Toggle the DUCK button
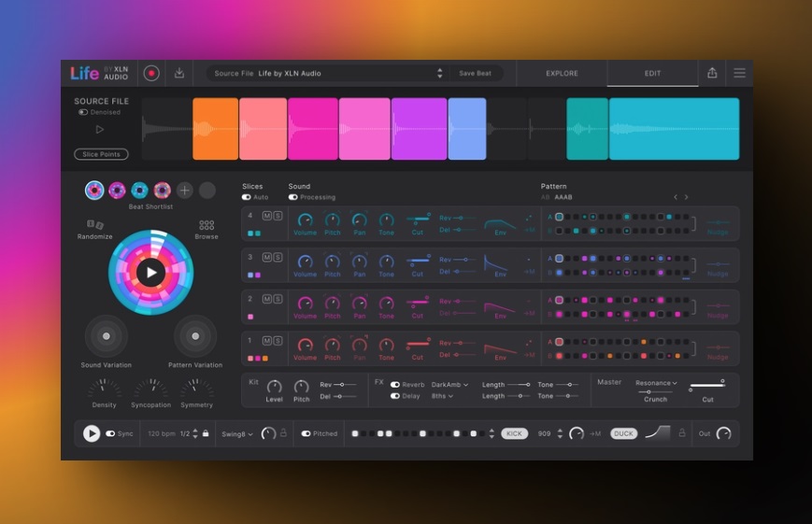The image size is (812, 524). [623, 434]
